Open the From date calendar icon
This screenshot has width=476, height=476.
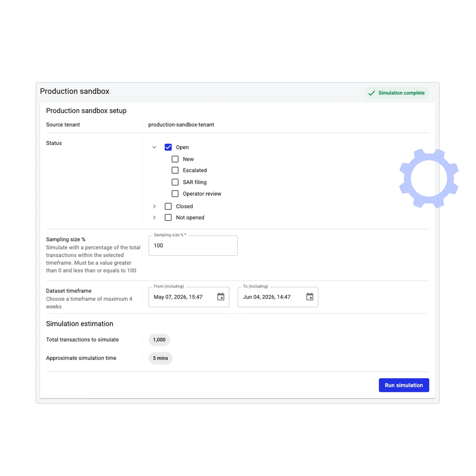(221, 297)
